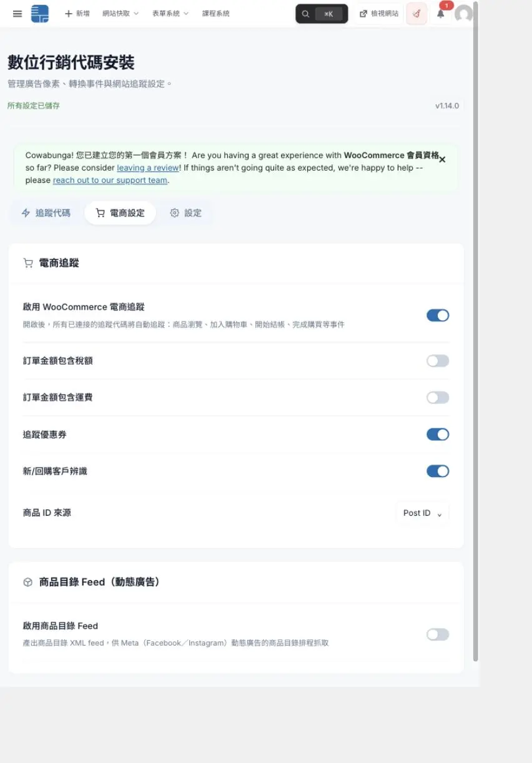Open the user avatar profile
Viewport: 532px width, 763px height.
click(x=463, y=14)
